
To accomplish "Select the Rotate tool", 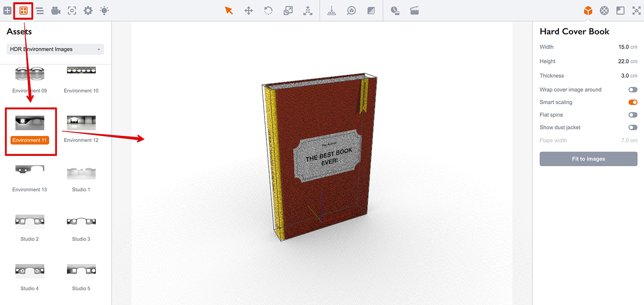I will (268, 10).
